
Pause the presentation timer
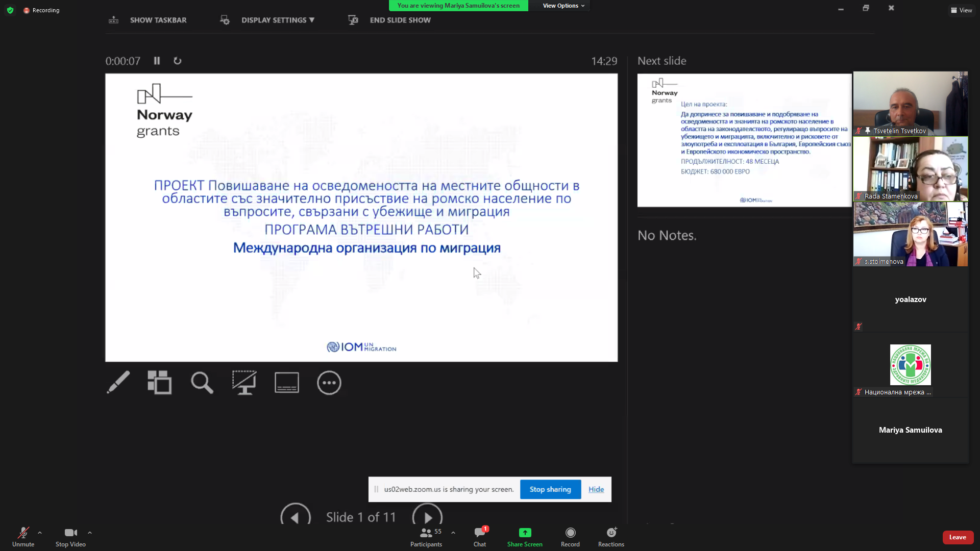click(x=157, y=61)
